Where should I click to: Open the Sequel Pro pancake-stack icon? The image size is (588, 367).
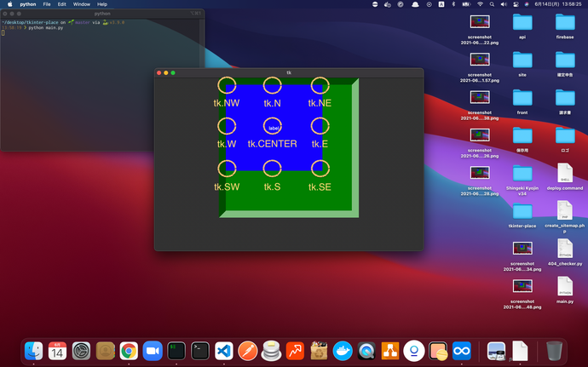coord(272,351)
